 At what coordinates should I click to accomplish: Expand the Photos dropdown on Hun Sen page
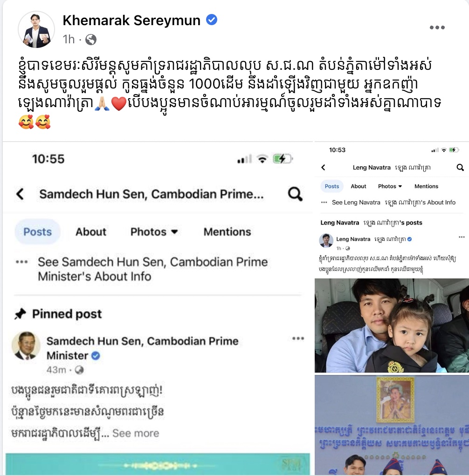[x=154, y=232]
